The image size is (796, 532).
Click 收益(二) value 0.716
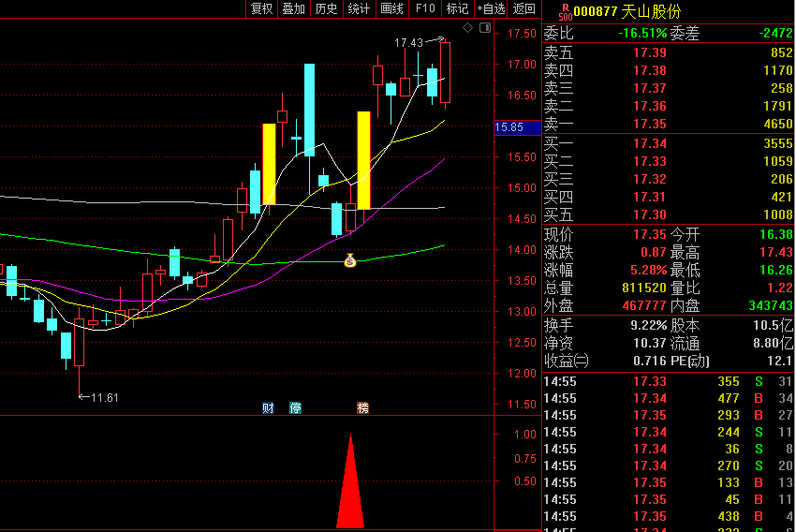(x=649, y=361)
